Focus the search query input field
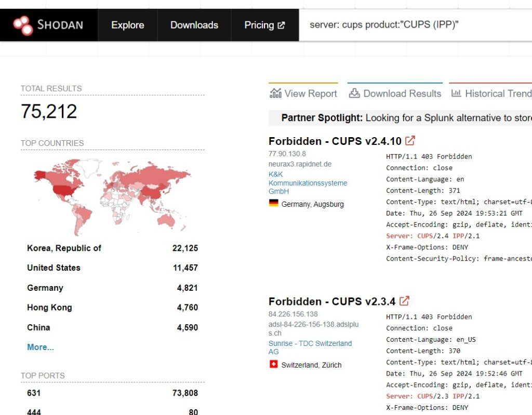Screen dimensions: 532x415 point(415,25)
